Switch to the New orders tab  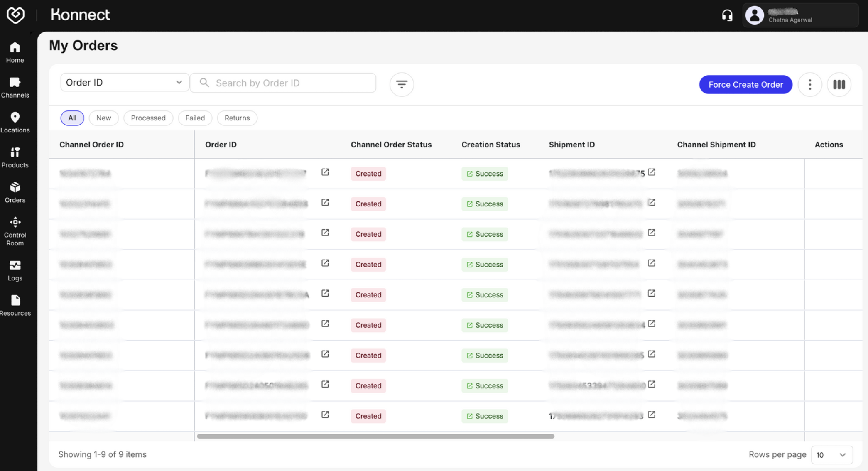click(103, 118)
